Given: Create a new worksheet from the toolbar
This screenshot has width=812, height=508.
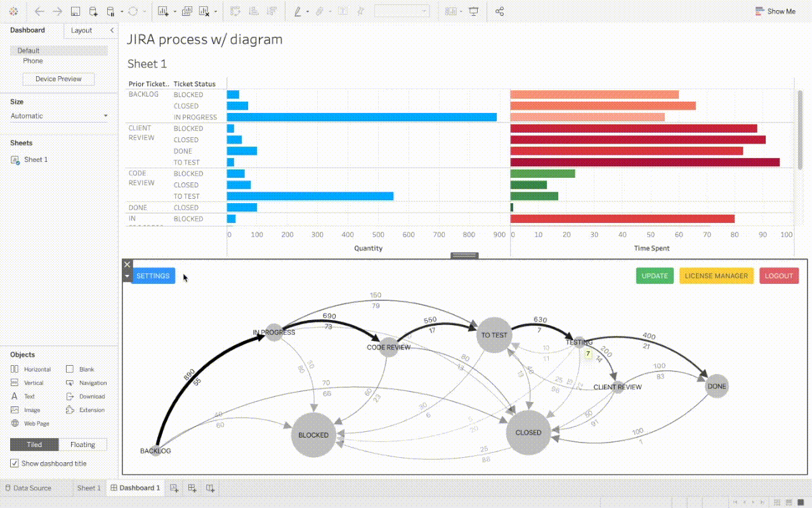Looking at the screenshot, I should click(163, 11).
